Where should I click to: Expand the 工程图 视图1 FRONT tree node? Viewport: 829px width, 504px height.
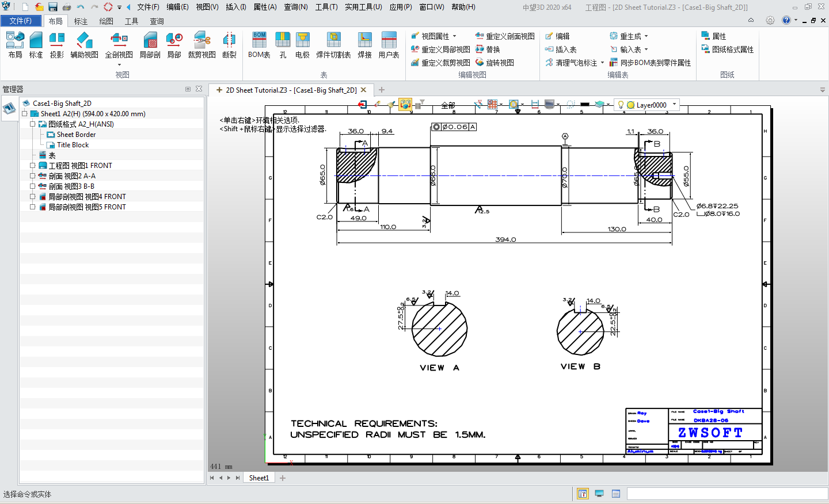(x=33, y=166)
